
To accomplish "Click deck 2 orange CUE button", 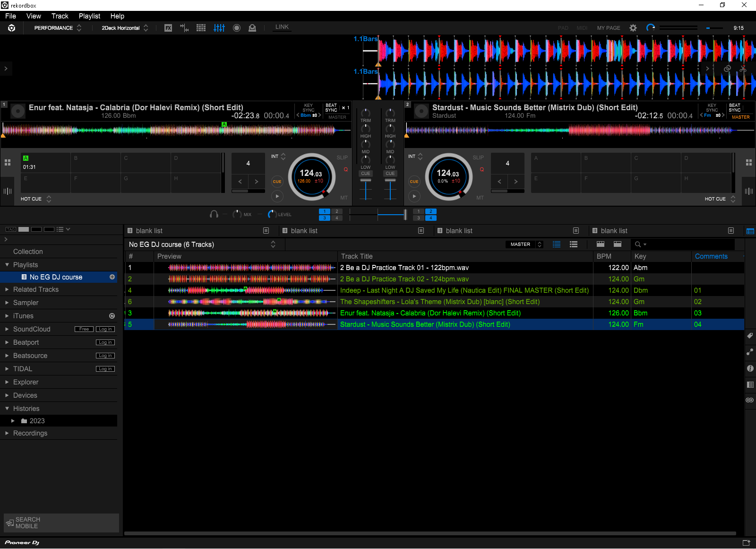I will (414, 182).
